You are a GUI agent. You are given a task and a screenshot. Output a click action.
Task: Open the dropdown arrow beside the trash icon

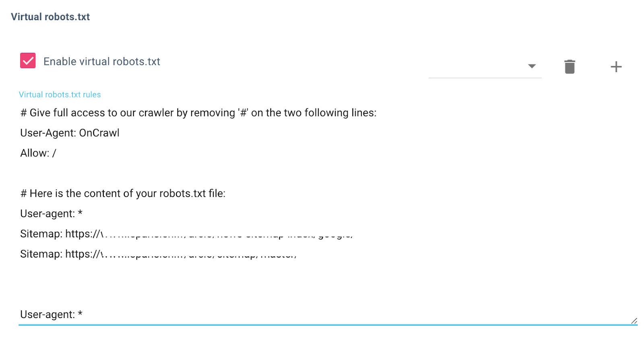click(x=532, y=66)
